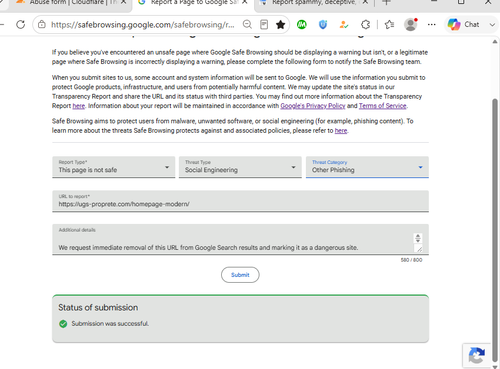Click the scrollbar up arrow
500x369 pixels.
point(495,42)
